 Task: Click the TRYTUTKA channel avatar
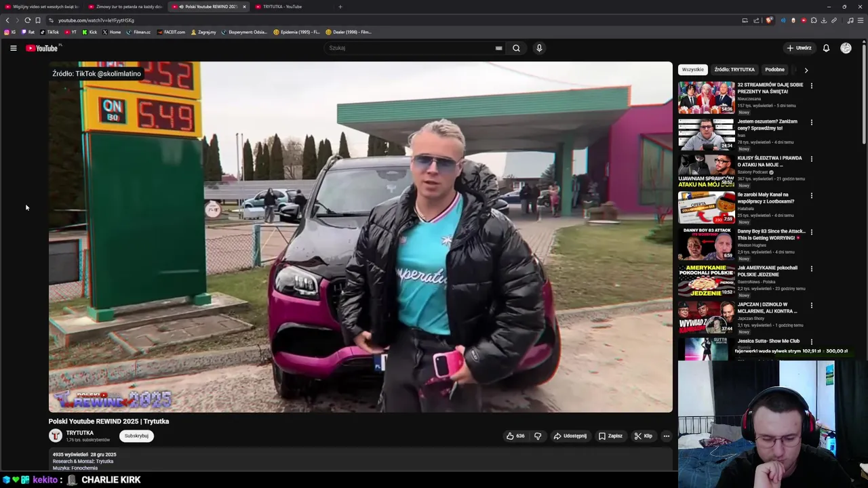tap(56, 436)
